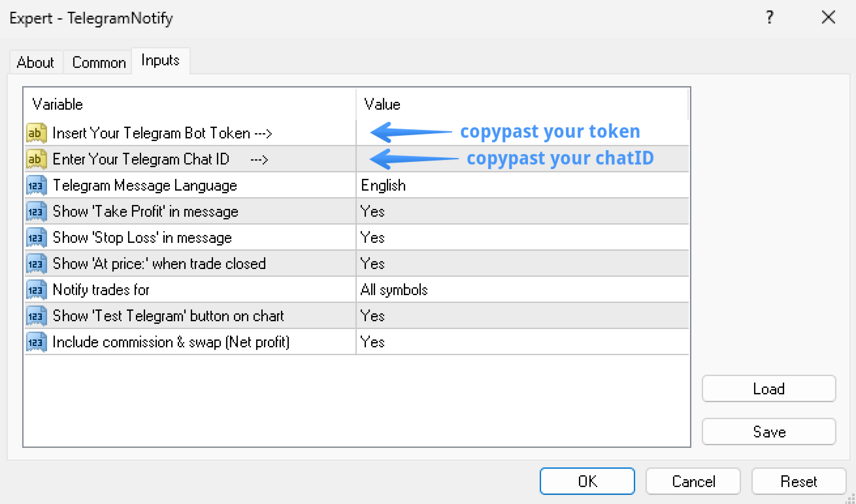The width and height of the screenshot is (856, 504).
Task: Click the Save button
Action: pyautogui.click(x=768, y=432)
